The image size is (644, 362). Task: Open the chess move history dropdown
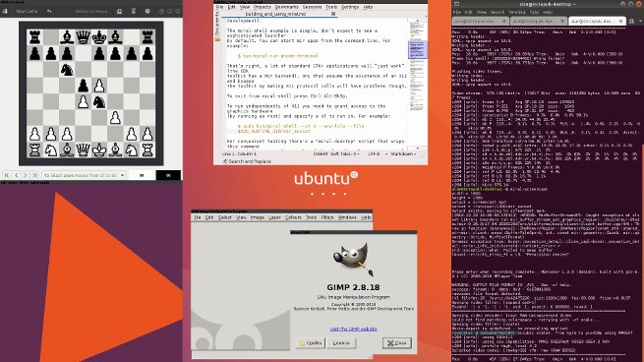click(x=84, y=175)
